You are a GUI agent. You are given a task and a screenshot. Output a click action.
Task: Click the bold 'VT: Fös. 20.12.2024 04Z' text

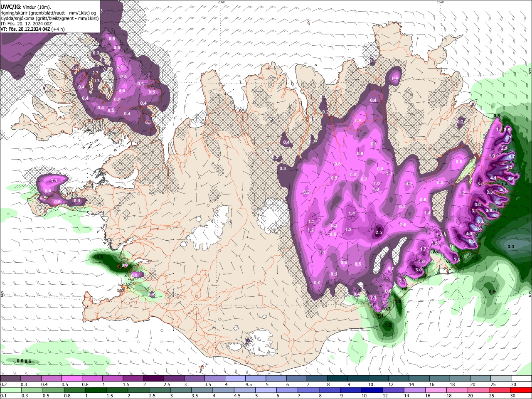pos(26,29)
